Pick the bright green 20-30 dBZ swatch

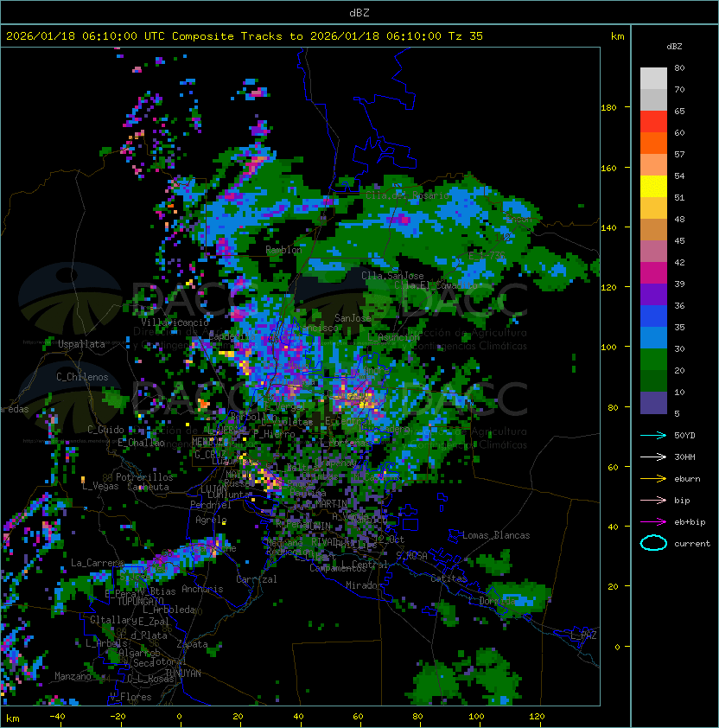pyautogui.click(x=653, y=360)
